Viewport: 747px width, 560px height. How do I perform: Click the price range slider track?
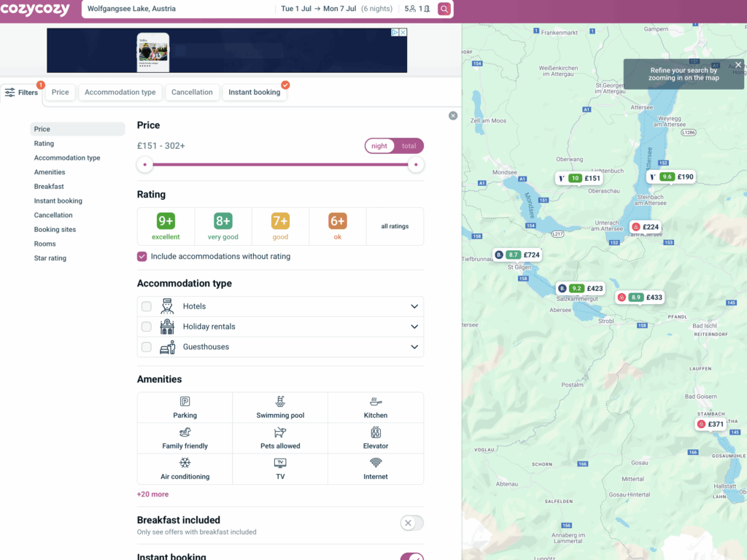click(280, 165)
